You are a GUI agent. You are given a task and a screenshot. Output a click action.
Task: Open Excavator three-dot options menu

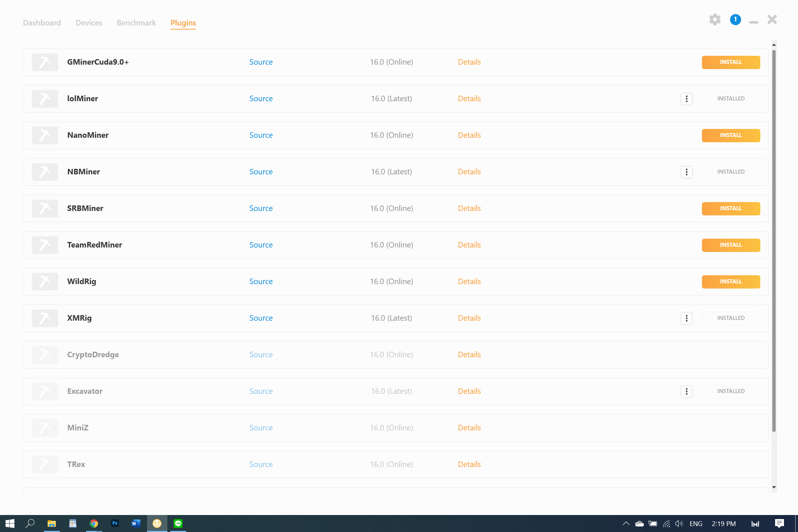(686, 391)
